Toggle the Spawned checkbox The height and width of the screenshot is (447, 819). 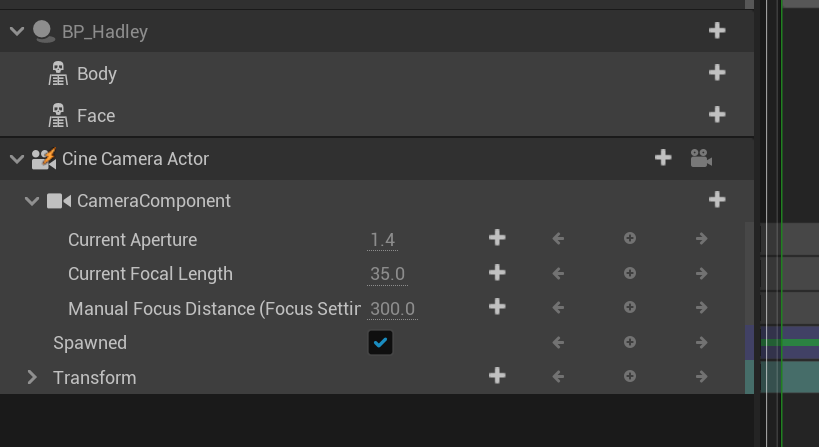pyautogui.click(x=380, y=343)
